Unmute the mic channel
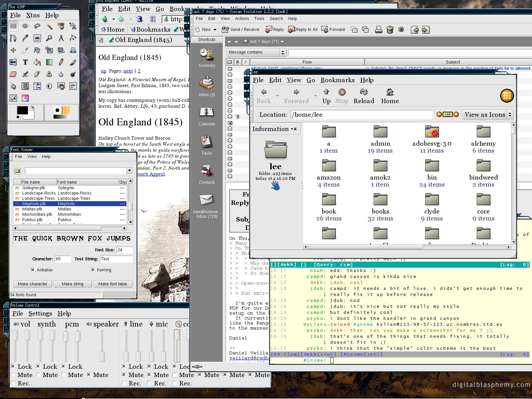Image resolution: width=532 pixels, height=399 pixels. [149, 375]
